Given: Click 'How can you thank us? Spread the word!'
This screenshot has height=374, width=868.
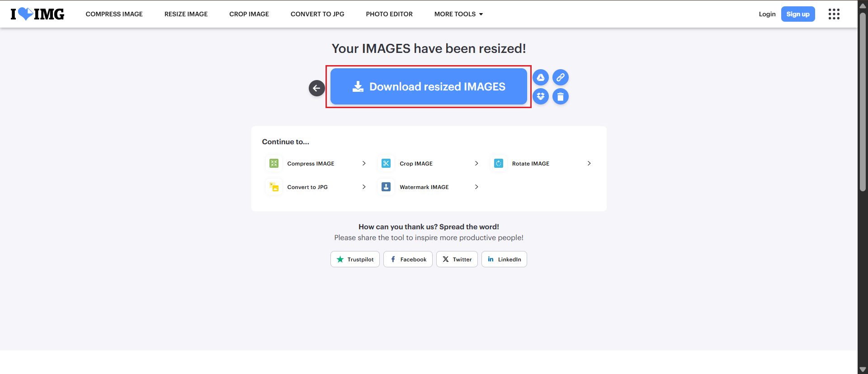Looking at the screenshot, I should pyautogui.click(x=429, y=227).
